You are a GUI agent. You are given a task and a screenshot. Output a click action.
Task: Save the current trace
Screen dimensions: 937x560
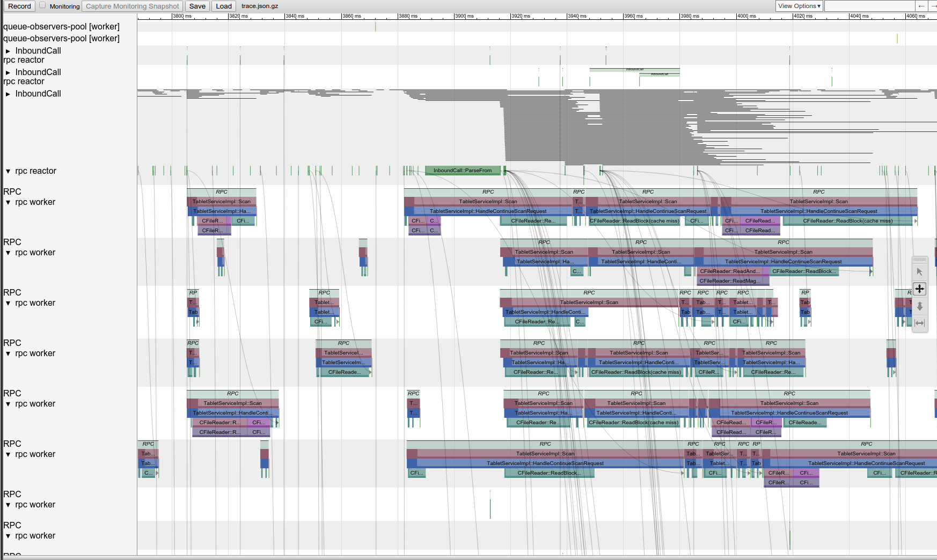(197, 6)
